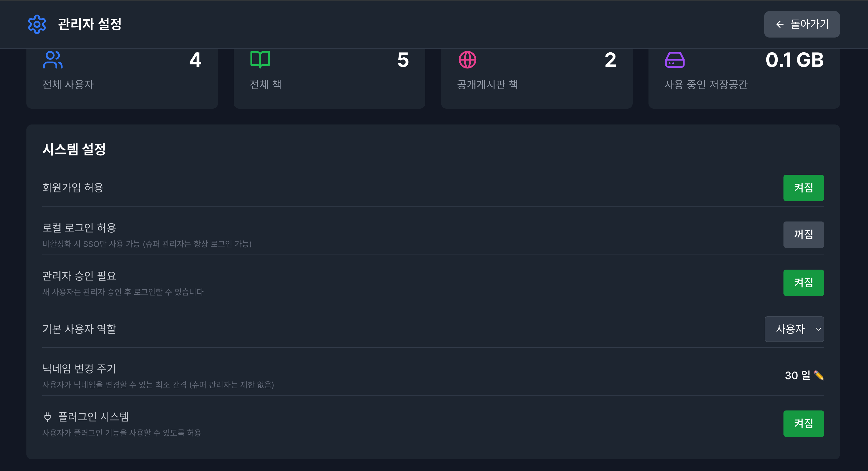This screenshot has width=868, height=471.
Task: Click the green book icon on 전체 책 card
Action: tap(260, 59)
